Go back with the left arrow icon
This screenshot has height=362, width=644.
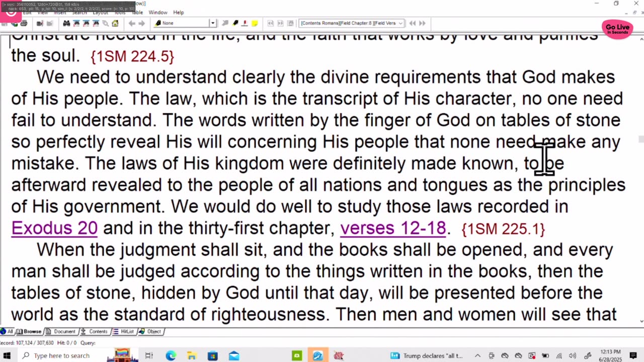tap(132, 23)
